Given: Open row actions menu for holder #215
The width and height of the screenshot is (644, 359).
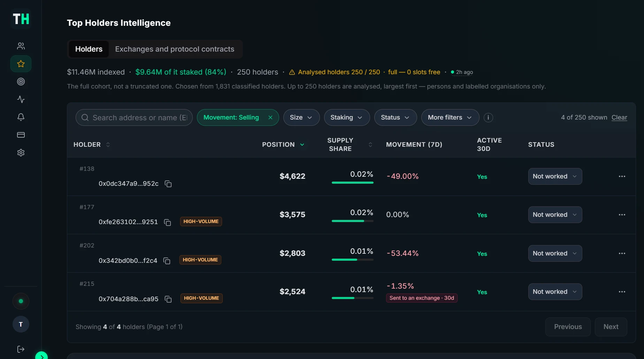Looking at the screenshot, I should point(622,292).
